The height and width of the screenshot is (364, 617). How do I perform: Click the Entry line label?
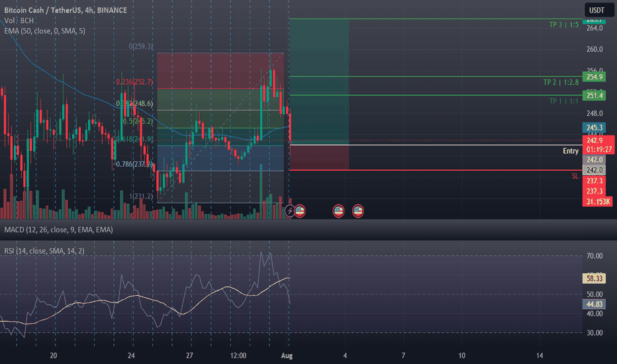point(571,151)
